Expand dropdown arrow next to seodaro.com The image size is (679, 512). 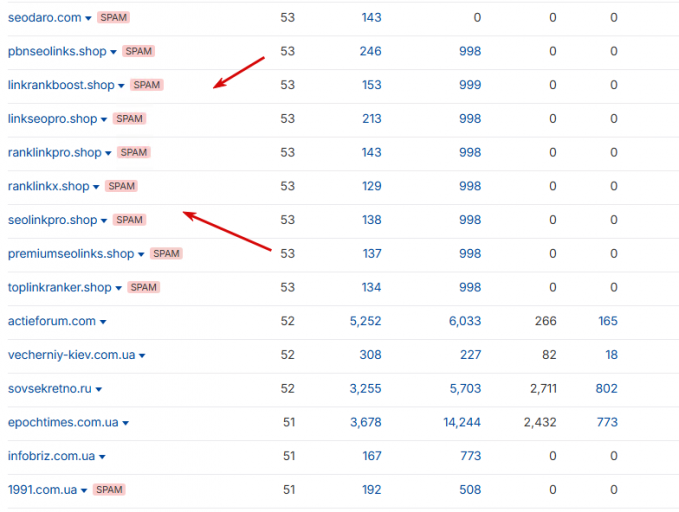coord(88,19)
